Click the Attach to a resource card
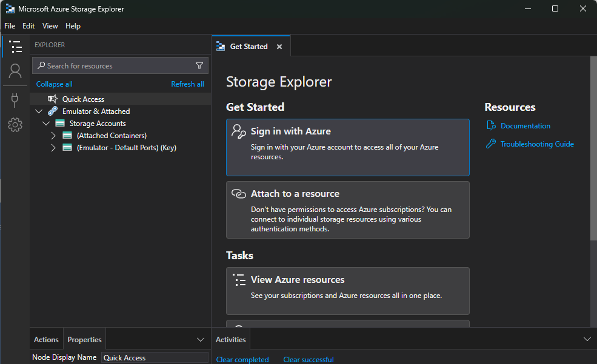 tap(348, 210)
